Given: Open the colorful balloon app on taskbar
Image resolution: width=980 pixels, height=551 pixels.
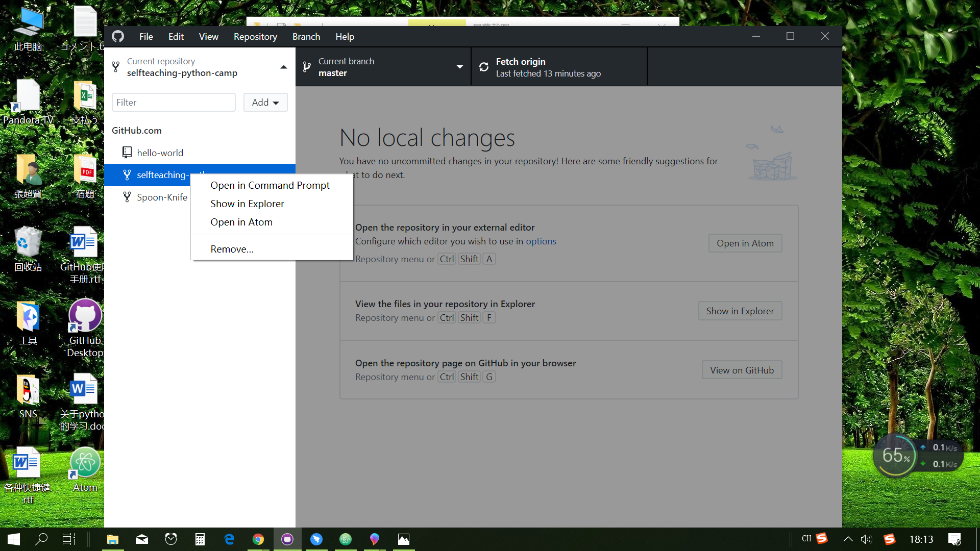Looking at the screenshot, I should tap(375, 539).
